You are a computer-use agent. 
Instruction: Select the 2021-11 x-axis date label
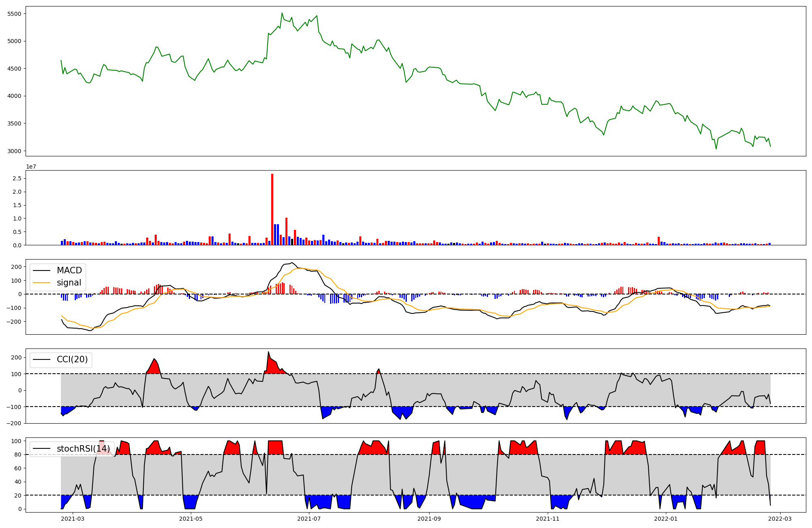pos(548,519)
